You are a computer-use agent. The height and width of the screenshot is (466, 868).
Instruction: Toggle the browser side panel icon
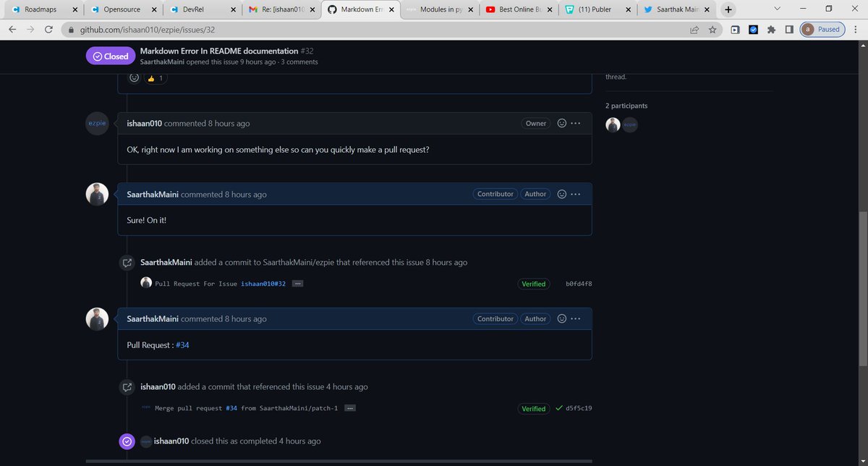[x=789, y=30]
